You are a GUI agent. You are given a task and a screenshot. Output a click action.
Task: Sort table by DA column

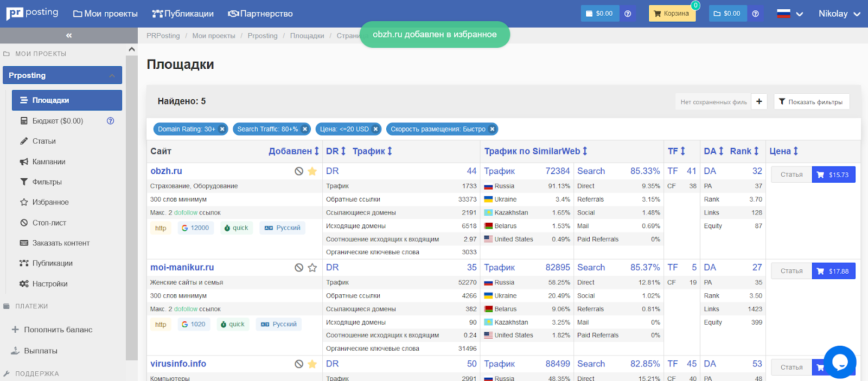[713, 151]
